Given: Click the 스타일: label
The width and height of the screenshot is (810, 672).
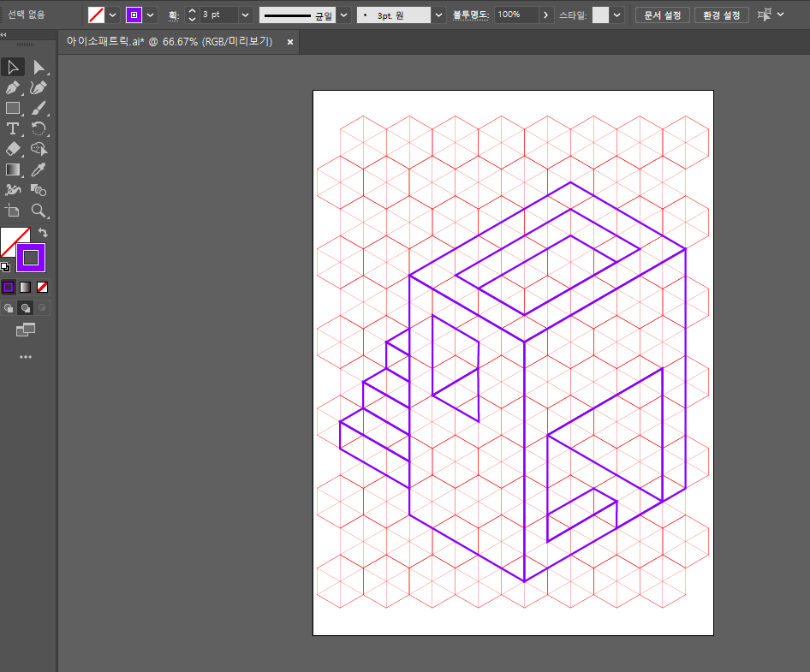Looking at the screenshot, I should [573, 15].
